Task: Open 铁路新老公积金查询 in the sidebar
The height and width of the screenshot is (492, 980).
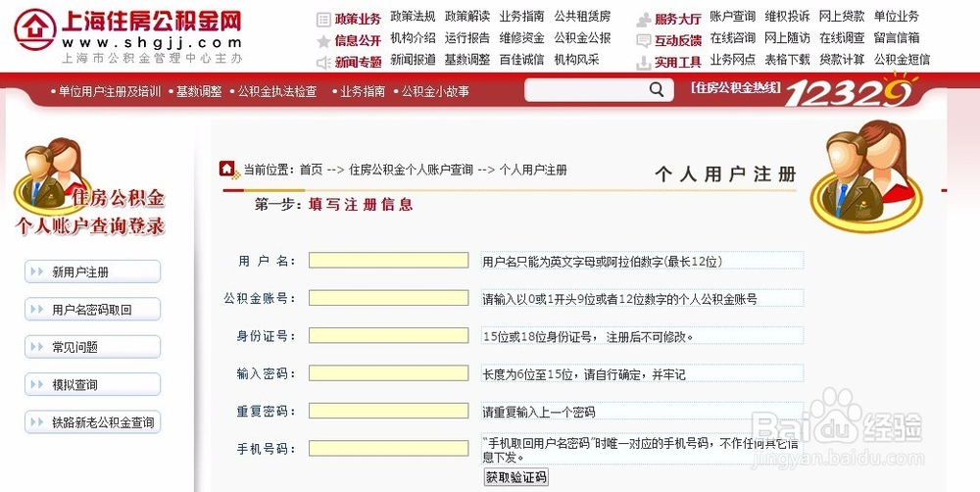Action: pos(92,422)
